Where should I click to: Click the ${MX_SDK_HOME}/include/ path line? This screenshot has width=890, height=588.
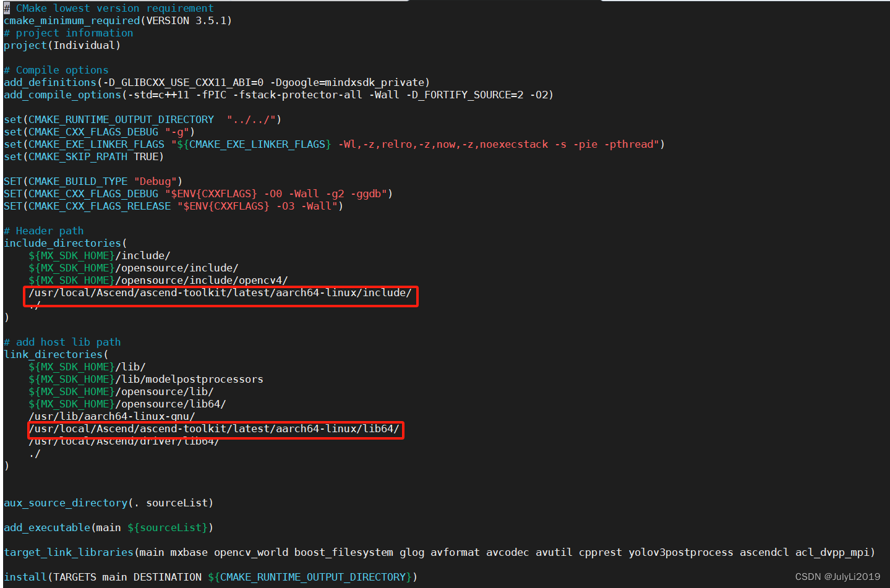[x=99, y=255]
